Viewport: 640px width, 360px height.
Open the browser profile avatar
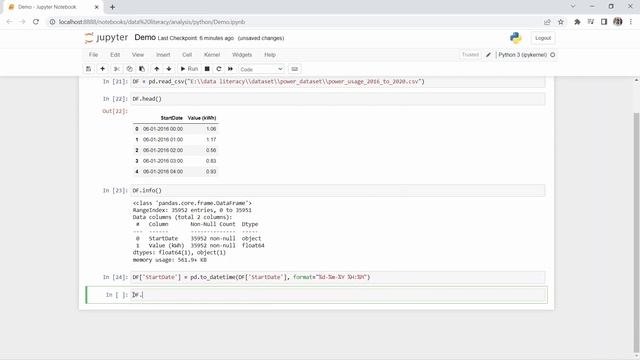point(618,22)
